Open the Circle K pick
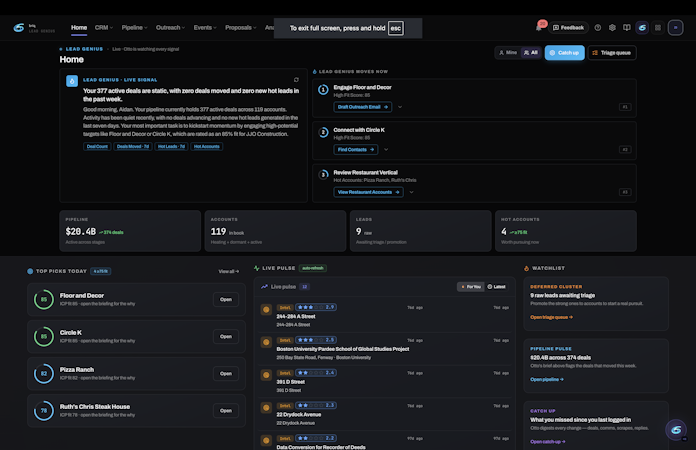This screenshot has width=696, height=450. coord(225,336)
